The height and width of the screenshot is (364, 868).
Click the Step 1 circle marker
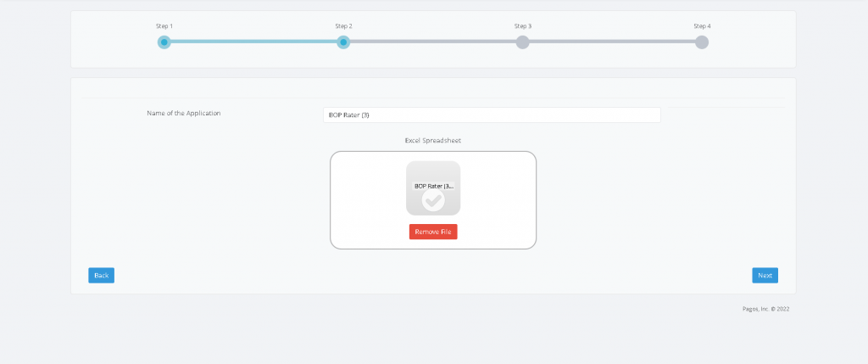pos(164,42)
